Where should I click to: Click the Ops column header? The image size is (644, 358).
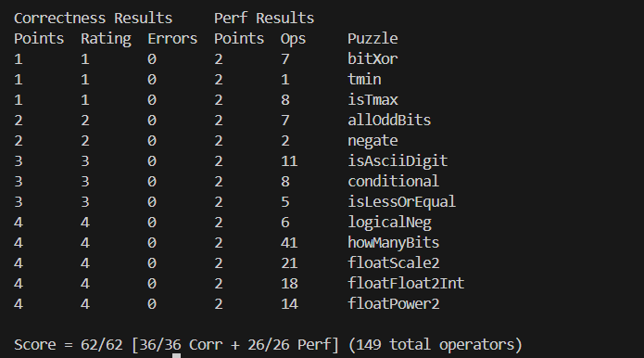tap(293, 39)
